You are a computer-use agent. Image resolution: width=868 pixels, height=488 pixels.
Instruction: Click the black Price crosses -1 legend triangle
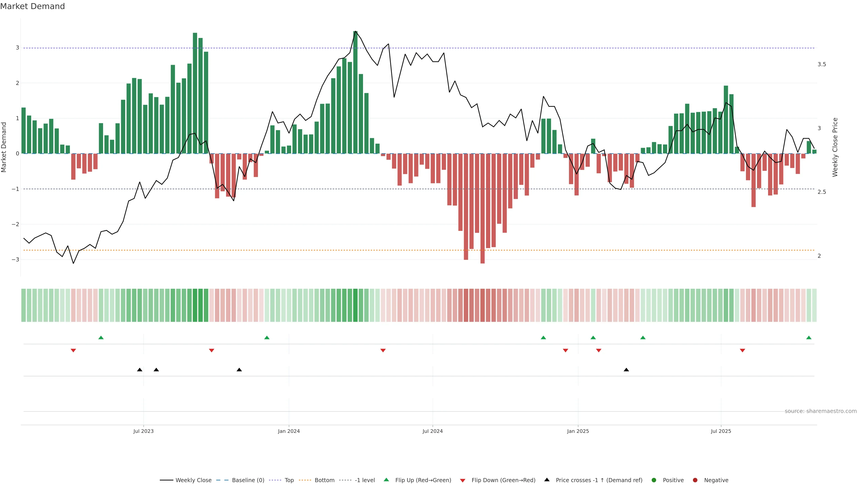point(547,480)
